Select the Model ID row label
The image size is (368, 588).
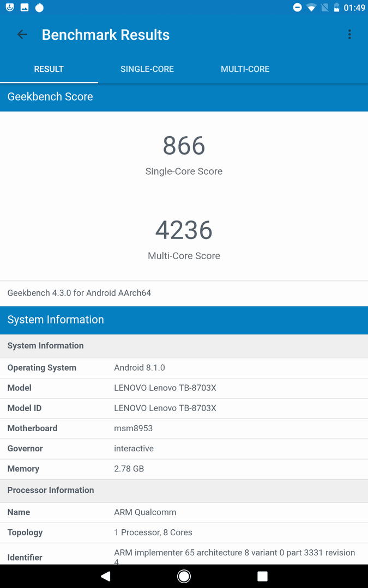[x=25, y=408]
